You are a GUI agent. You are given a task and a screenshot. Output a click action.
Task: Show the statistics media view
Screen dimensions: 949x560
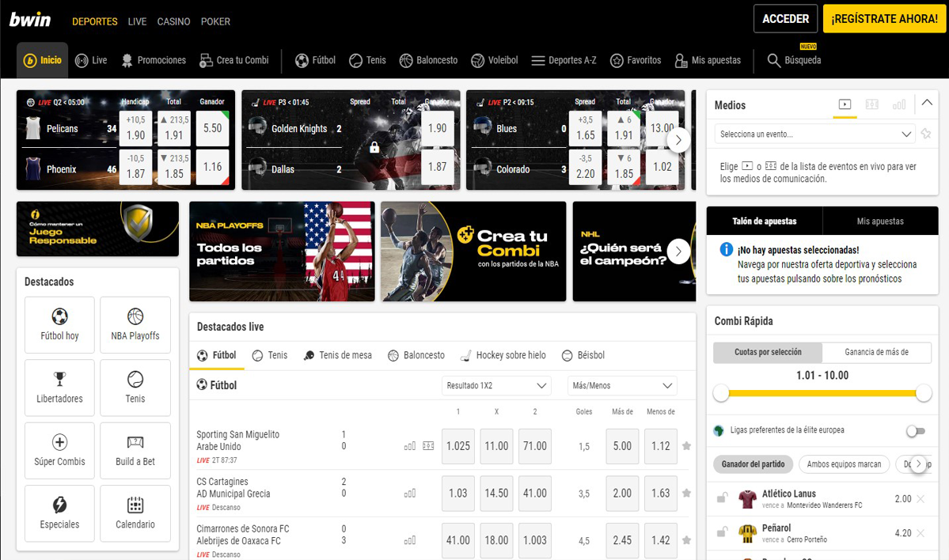pyautogui.click(x=899, y=104)
